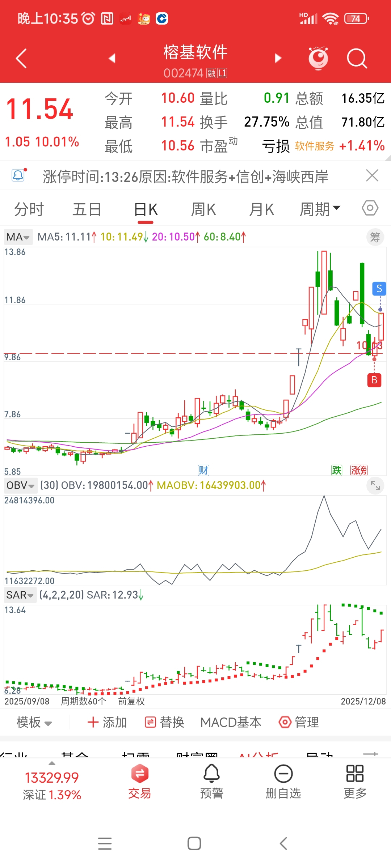Tap the 融 margin badge by stock code
The height and width of the screenshot is (868, 391).
[x=211, y=73]
